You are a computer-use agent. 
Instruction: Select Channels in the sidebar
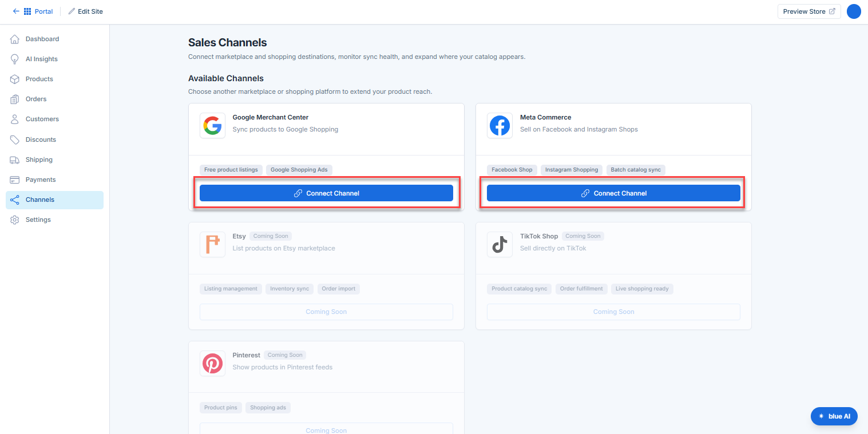coord(54,200)
